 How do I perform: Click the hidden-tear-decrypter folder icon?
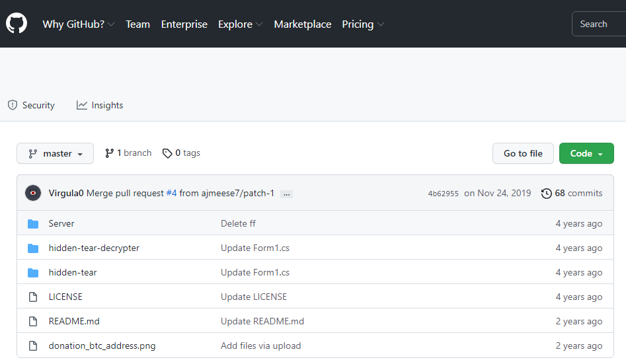click(33, 248)
